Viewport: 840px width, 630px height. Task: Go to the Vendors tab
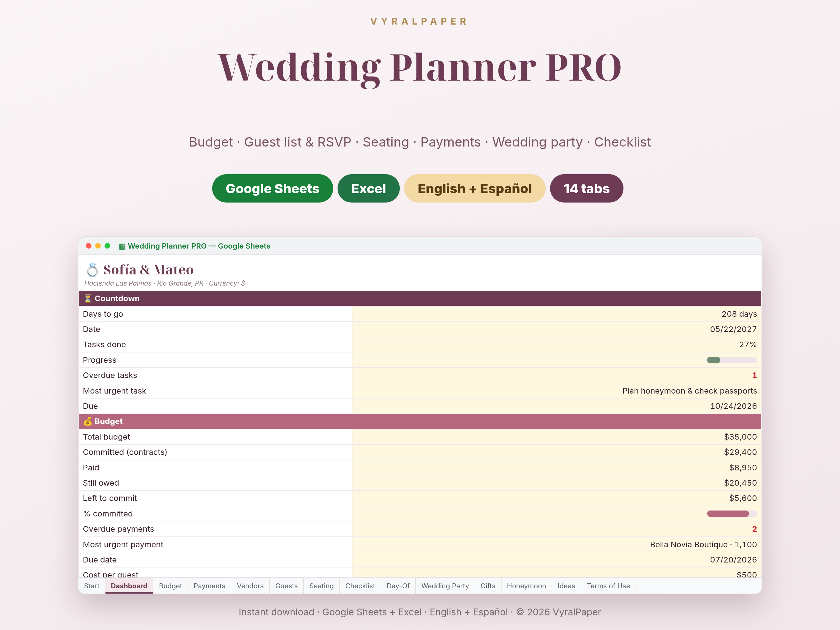coord(250,586)
